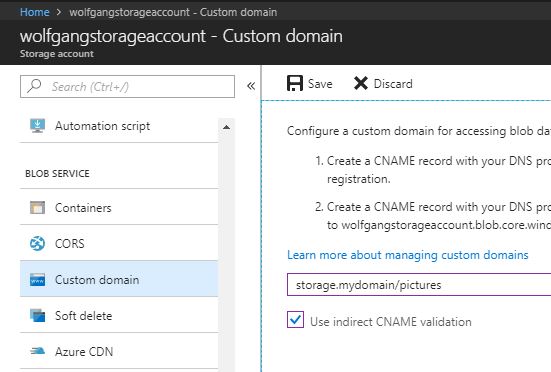Click the domain name field with storage.mydomain/pictures
The width and height of the screenshot is (551, 372).
pos(419,285)
